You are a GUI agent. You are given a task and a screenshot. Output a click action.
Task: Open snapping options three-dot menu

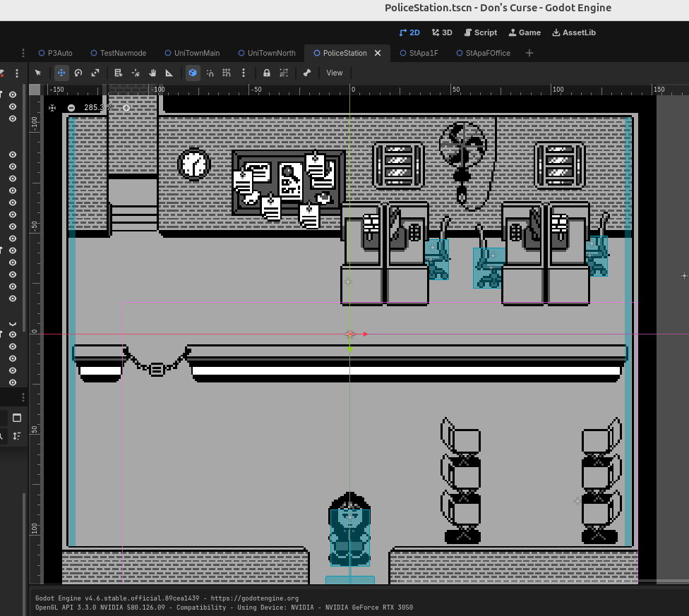pyautogui.click(x=244, y=73)
